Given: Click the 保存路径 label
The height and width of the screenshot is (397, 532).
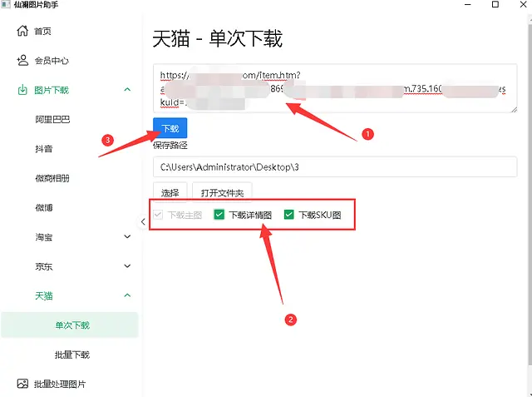Looking at the screenshot, I should [170, 146].
